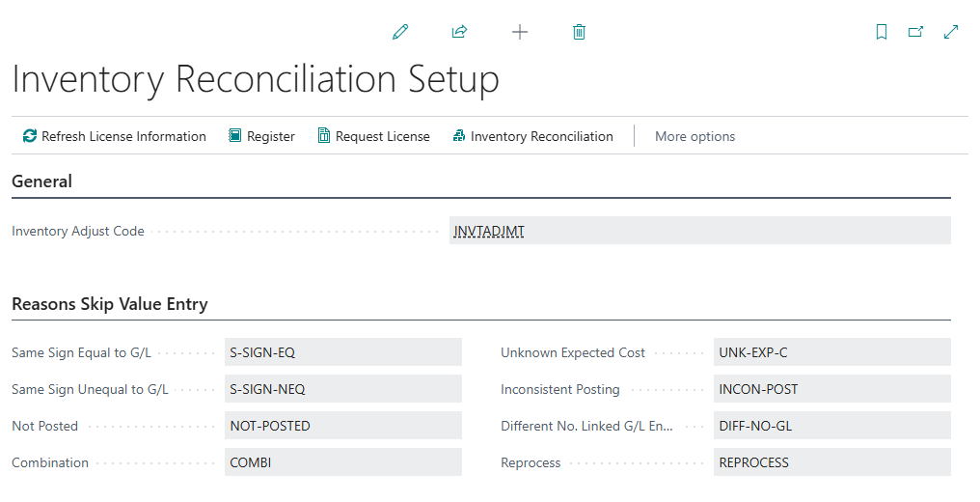Click the Combination field COMBI
The image size is (980, 502).
(x=343, y=462)
